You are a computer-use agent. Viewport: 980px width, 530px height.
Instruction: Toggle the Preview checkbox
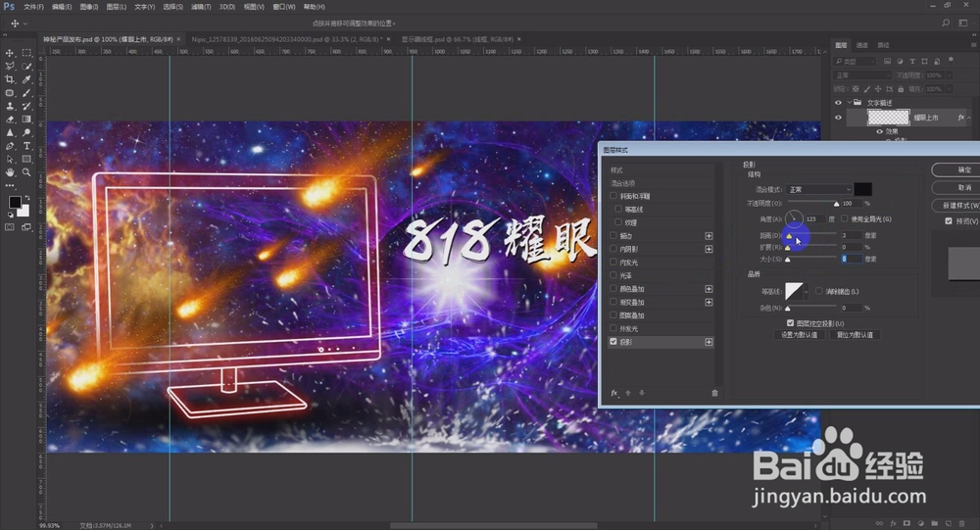(949, 220)
